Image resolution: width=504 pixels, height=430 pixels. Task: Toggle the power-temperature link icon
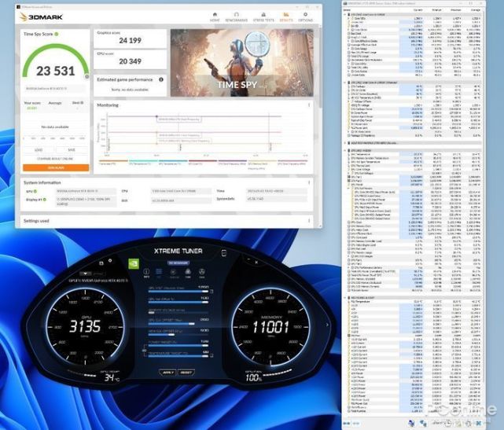(145, 351)
